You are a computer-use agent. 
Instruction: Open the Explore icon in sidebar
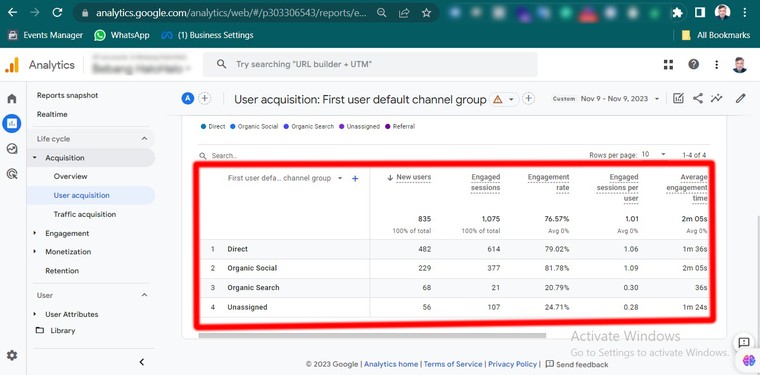[12, 149]
